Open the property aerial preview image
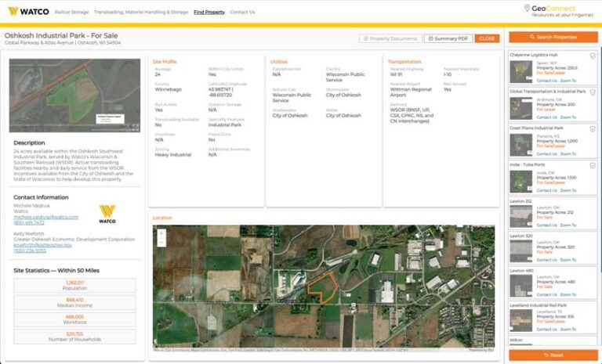602x364 pixels. 75,96
